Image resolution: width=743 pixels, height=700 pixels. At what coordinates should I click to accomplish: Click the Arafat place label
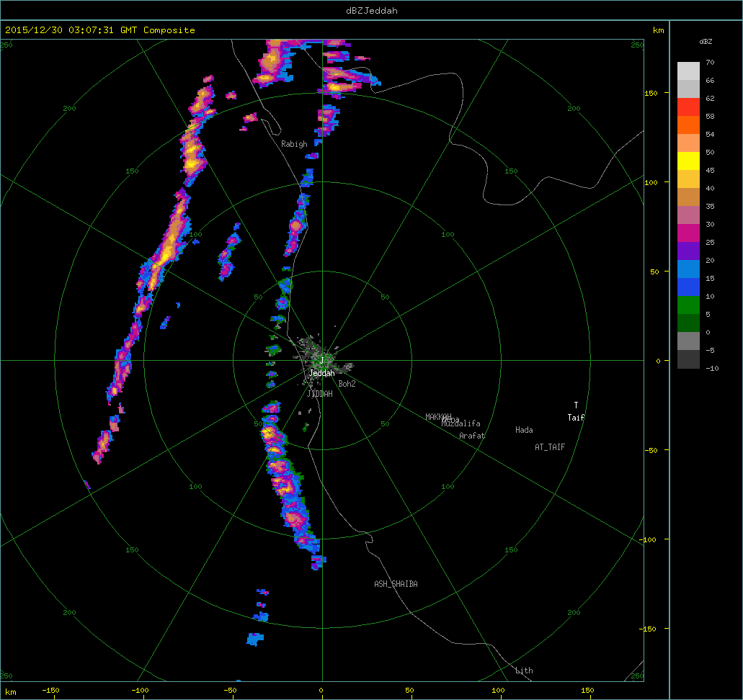[472, 436]
